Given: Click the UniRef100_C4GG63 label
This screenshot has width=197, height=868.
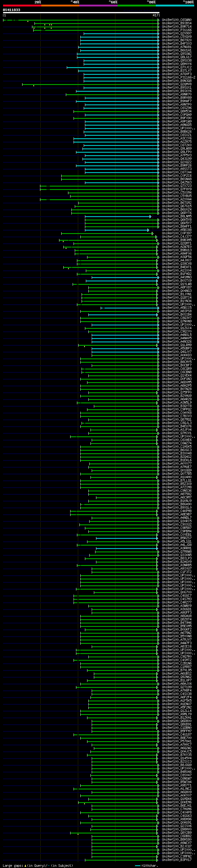Looking at the screenshot, I should click(176, 816).
